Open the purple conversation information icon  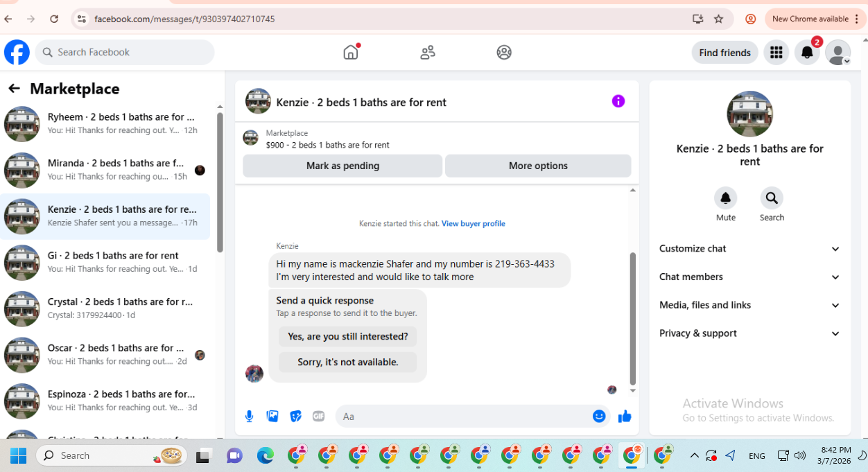[x=618, y=101]
